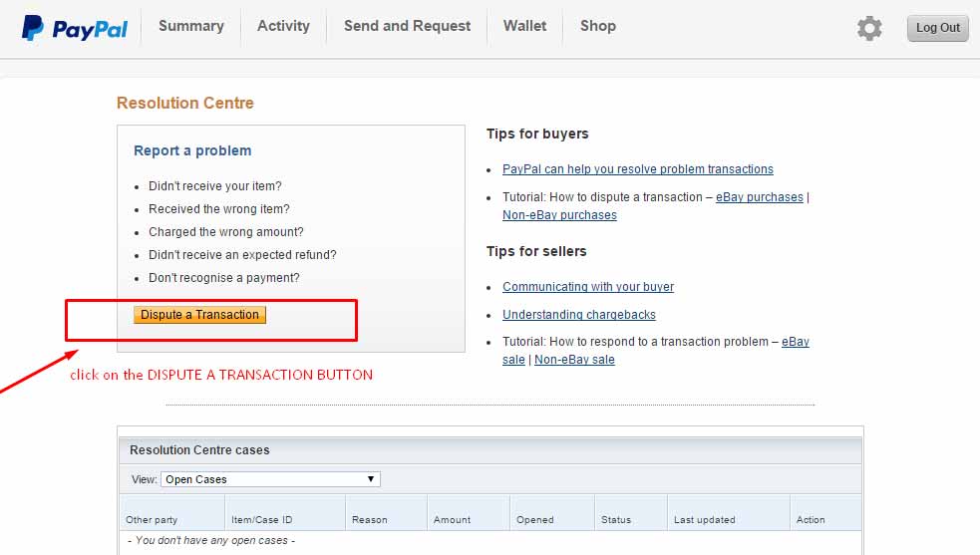
Task: Open Send and Request tab
Action: pos(407,26)
